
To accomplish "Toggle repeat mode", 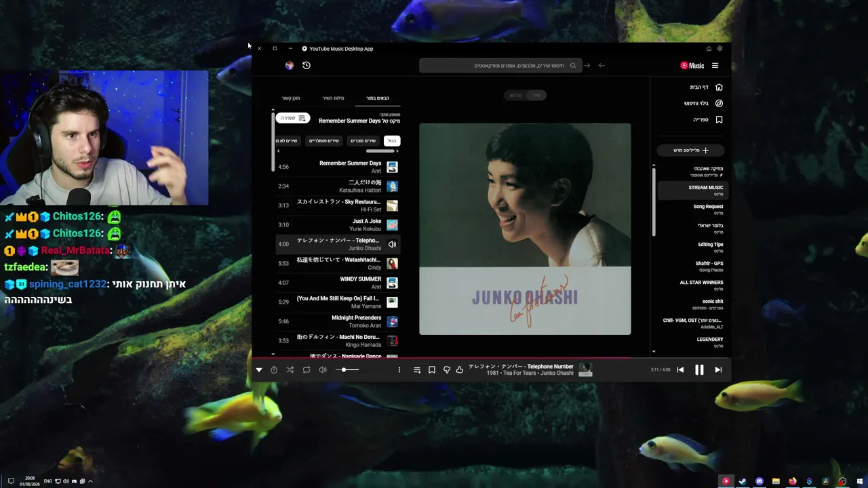I will pyautogui.click(x=307, y=370).
